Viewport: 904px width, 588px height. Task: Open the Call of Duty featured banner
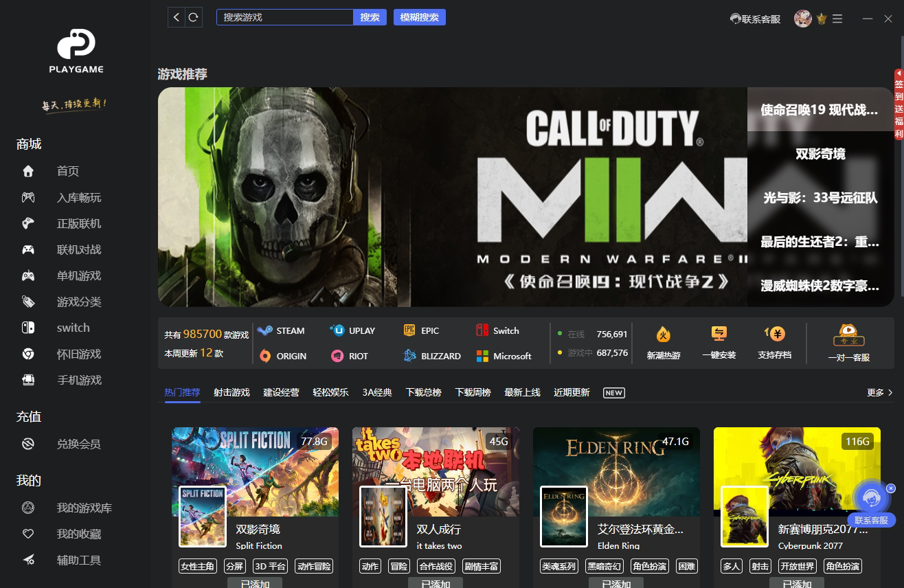pyautogui.click(x=453, y=197)
